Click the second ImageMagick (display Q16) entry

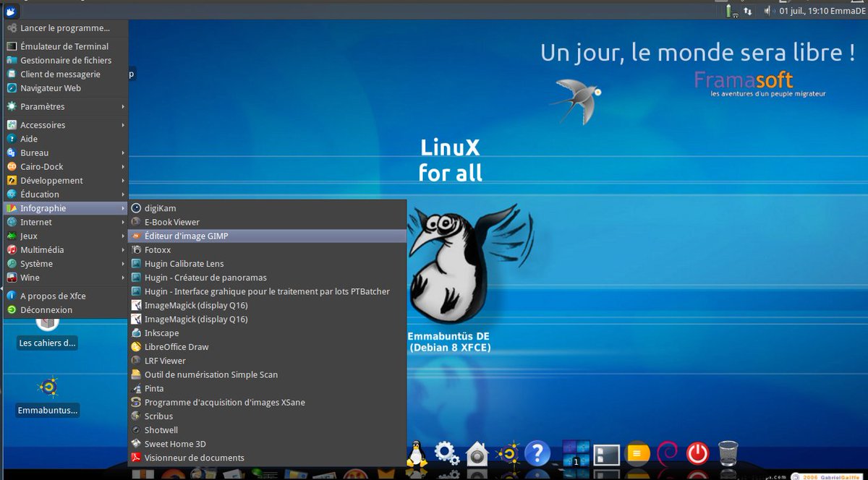click(x=267, y=319)
